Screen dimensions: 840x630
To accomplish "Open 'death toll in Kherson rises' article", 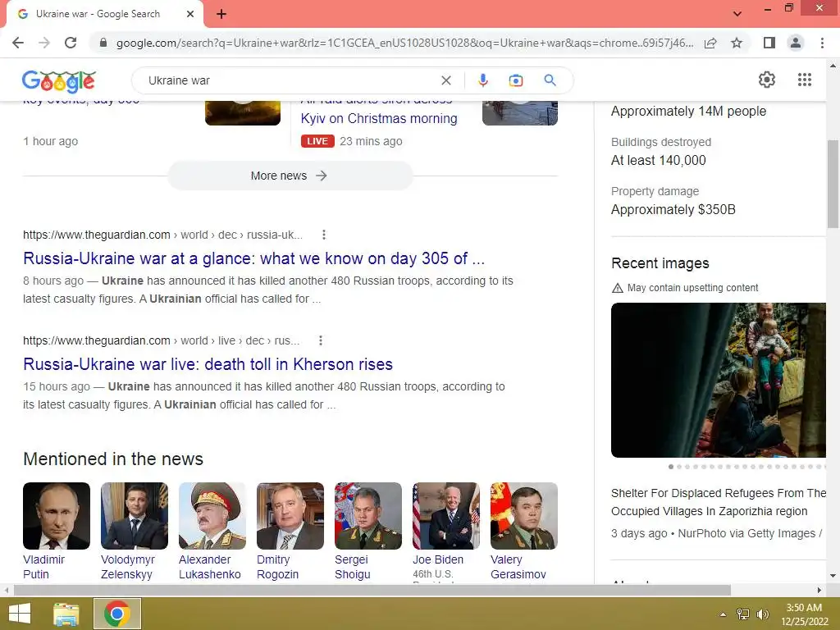I will tap(208, 364).
